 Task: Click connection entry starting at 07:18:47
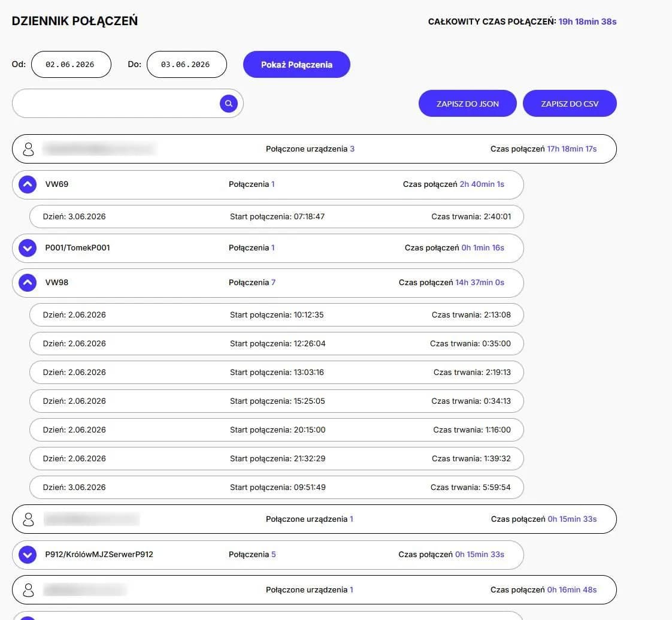click(277, 216)
